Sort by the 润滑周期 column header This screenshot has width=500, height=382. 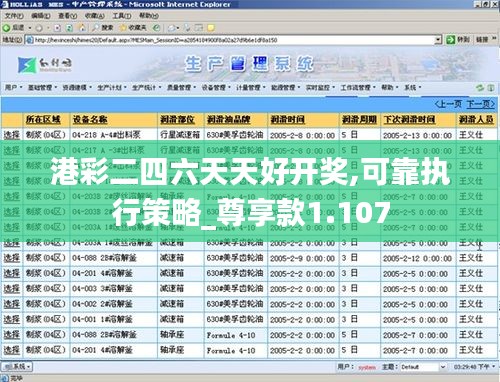359,119
